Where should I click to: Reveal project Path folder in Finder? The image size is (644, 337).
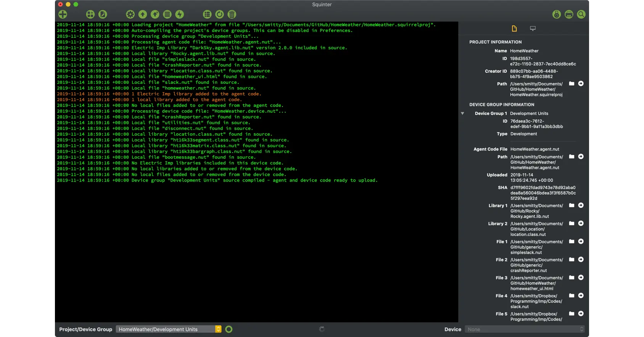pyautogui.click(x=572, y=83)
